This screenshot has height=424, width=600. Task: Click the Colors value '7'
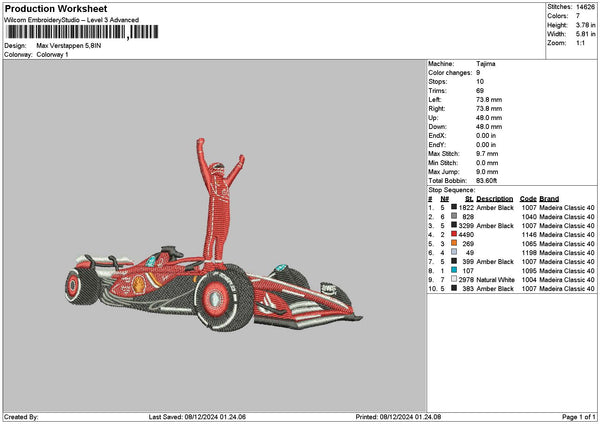578,16
